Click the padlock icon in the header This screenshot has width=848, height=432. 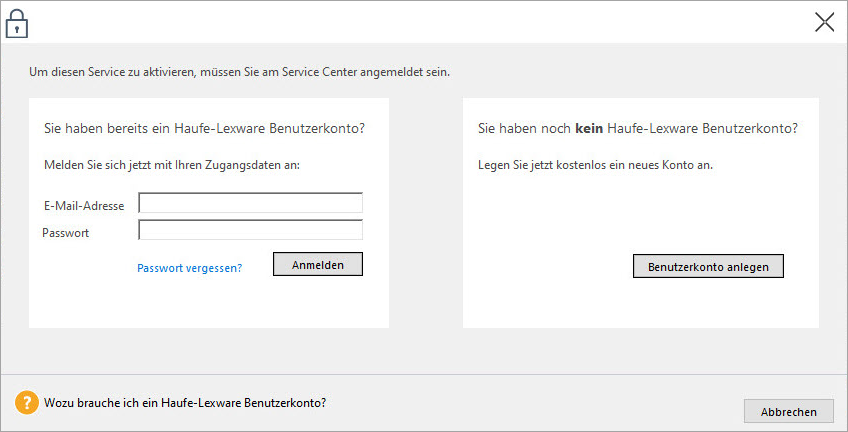tap(17, 23)
